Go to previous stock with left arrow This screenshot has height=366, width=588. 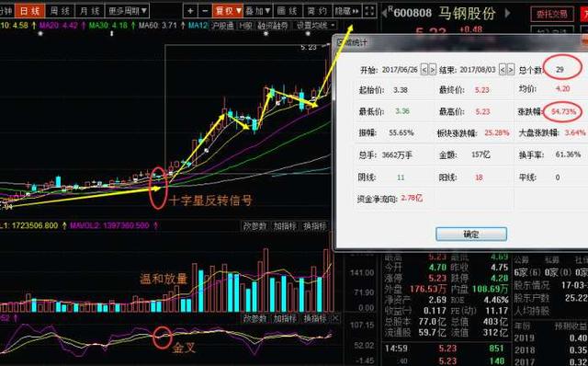tap(384, 14)
